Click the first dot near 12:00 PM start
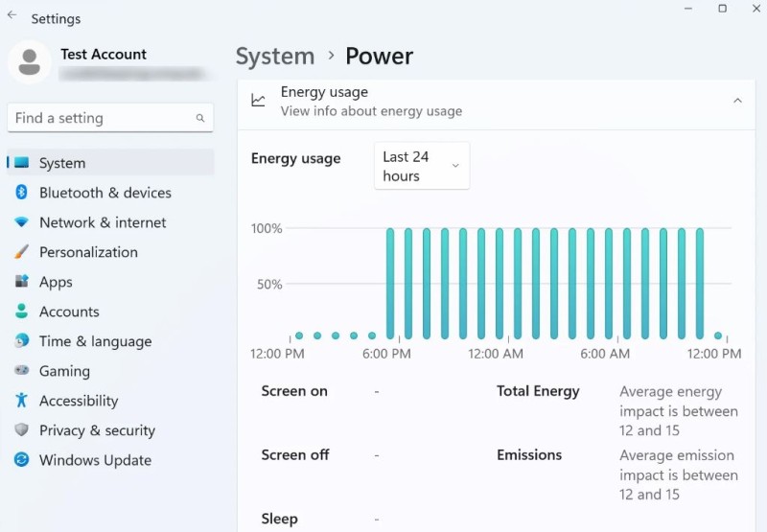 coord(299,335)
